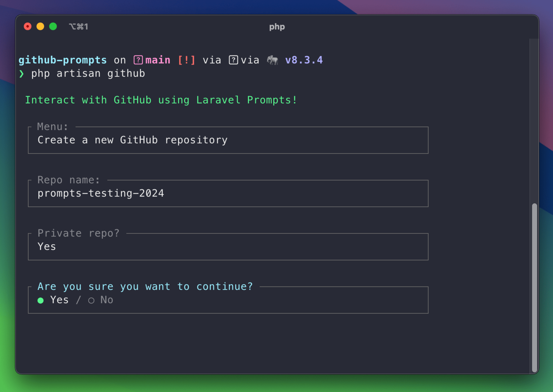Click the elephant PHP icon in prompt

[x=272, y=60]
